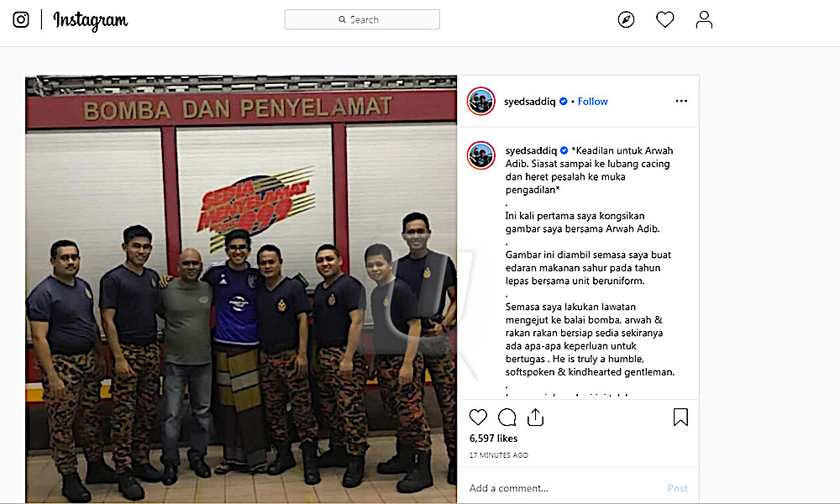Open syedsaddiq username in post header
Image resolution: width=840 pixels, height=504 pixels.
(529, 102)
